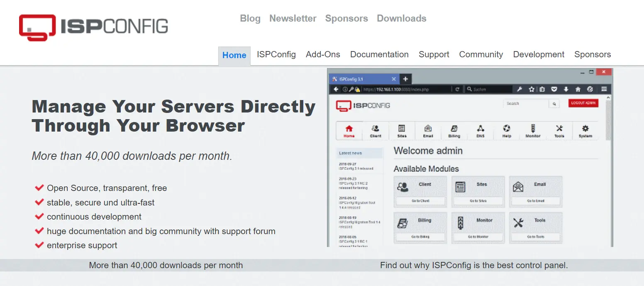Viewport: 644px width, 286px height.
Task: Click the crossed tools icon in the Tools module card
Action: (518, 223)
